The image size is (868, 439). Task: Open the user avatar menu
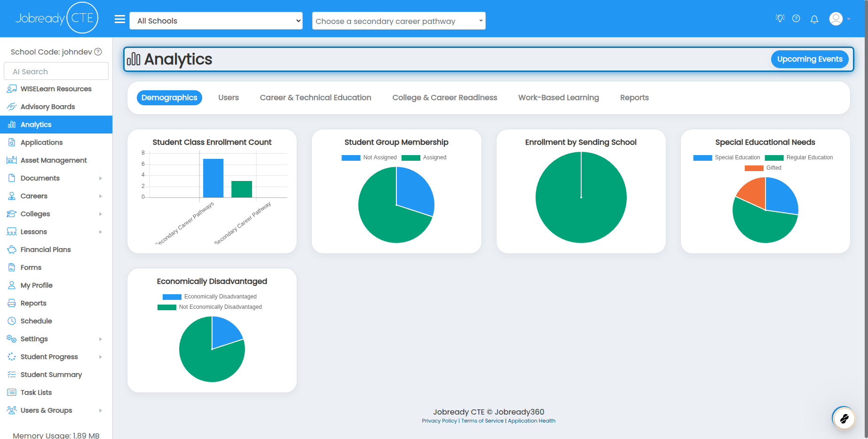click(840, 19)
